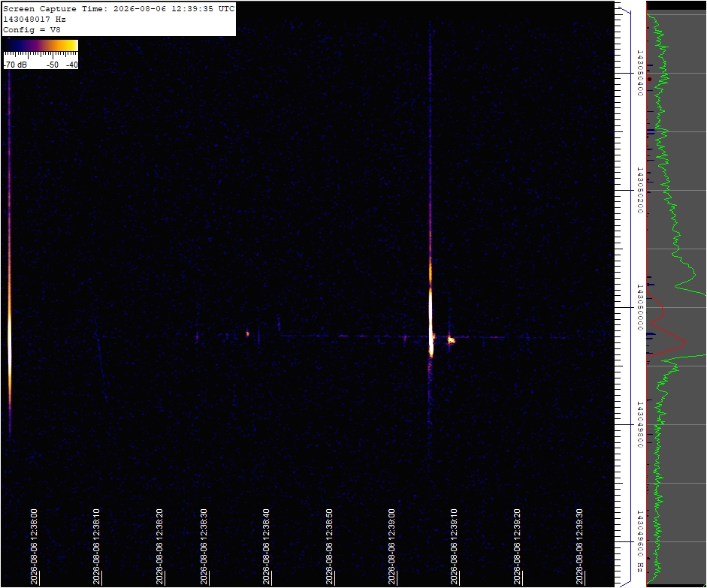
Task: Click the '-50' scale label
Action: 53,65
